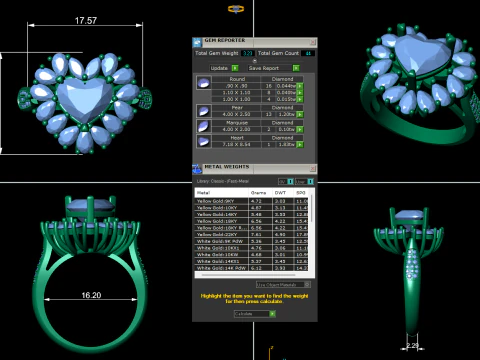Click green arrow for 1.10 X 1.10 round row
Viewport: 480px width, 360px height.
pos(300,93)
